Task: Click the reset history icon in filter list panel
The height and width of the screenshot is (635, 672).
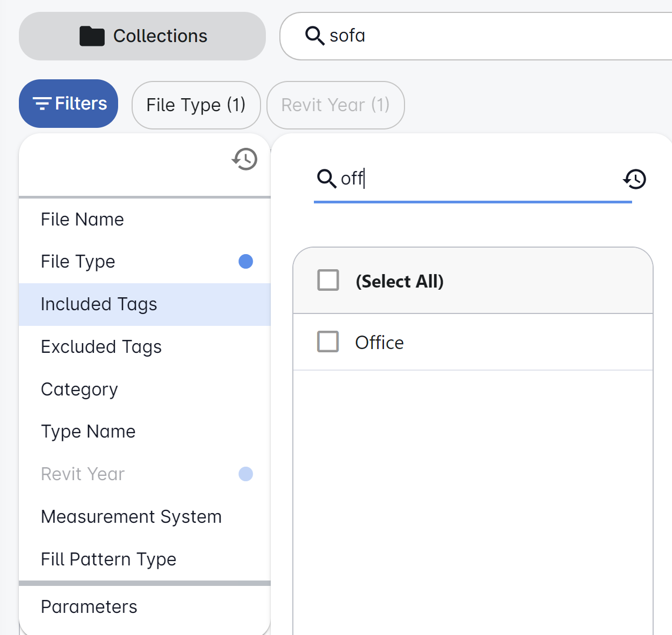Action: (x=245, y=159)
